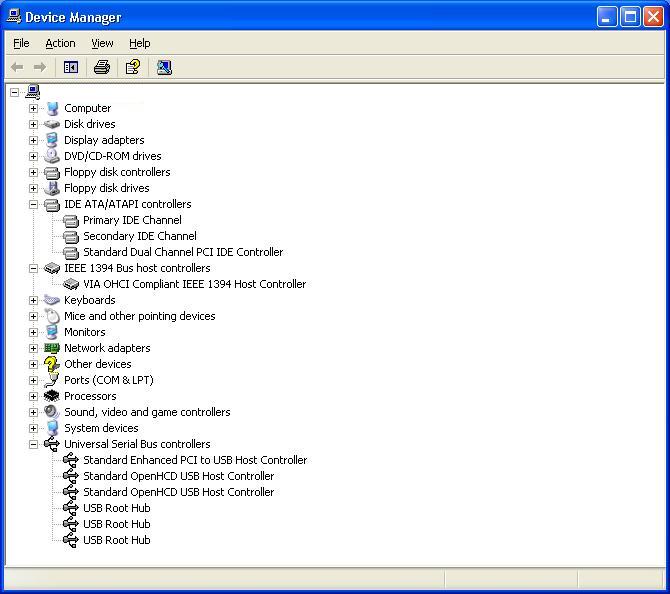Image resolution: width=670 pixels, height=594 pixels.
Task: Select Mice and other pointing devices label
Action: point(140,316)
